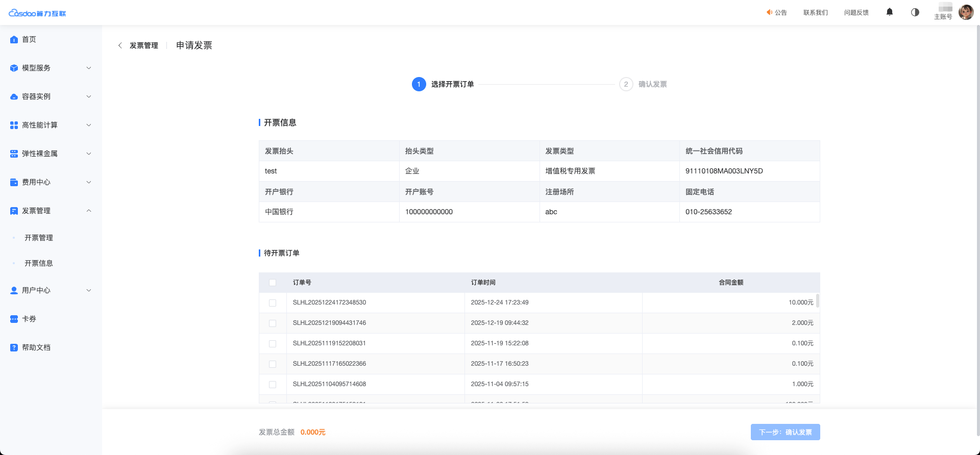Click the 弹性裸金属 server icon
This screenshot has width=980, height=455.
pos(14,154)
